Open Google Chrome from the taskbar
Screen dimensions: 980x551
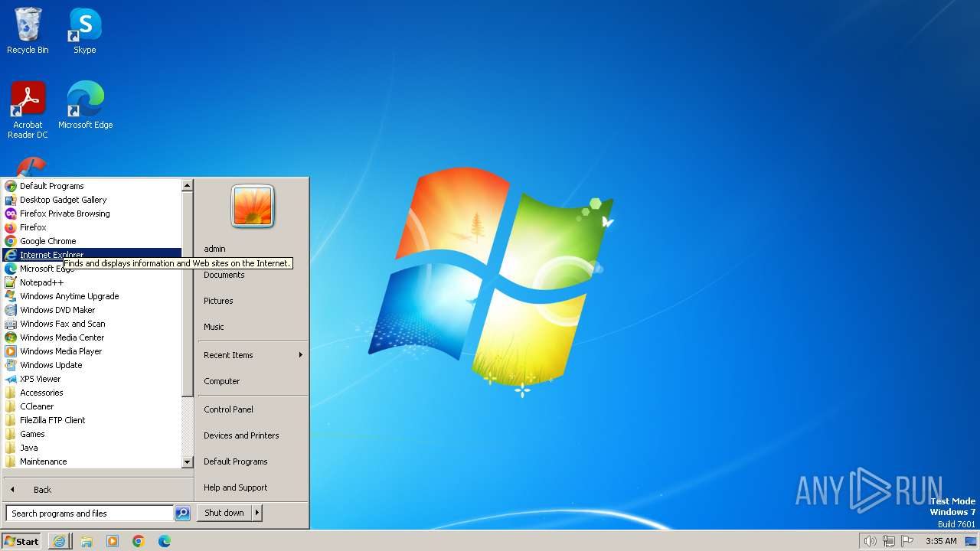139,541
